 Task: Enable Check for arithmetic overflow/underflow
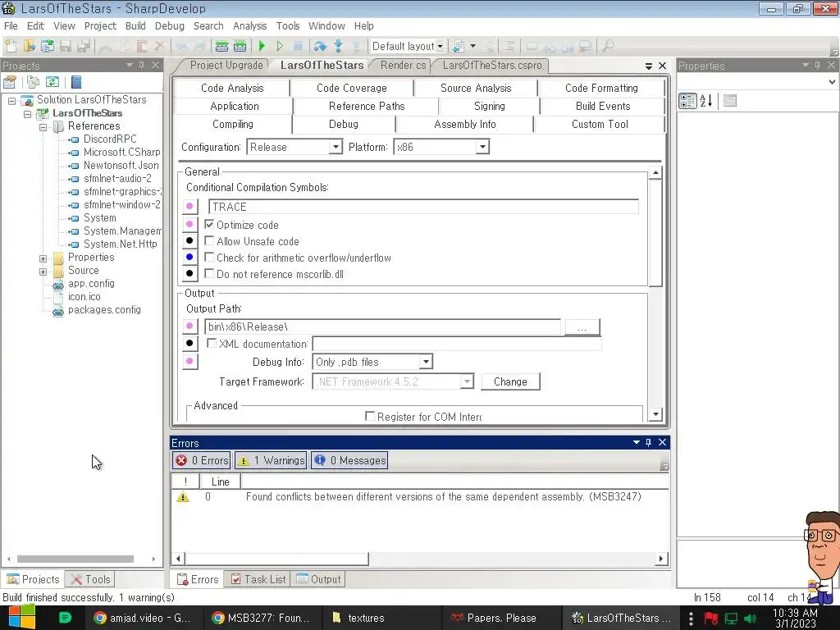coord(209,258)
